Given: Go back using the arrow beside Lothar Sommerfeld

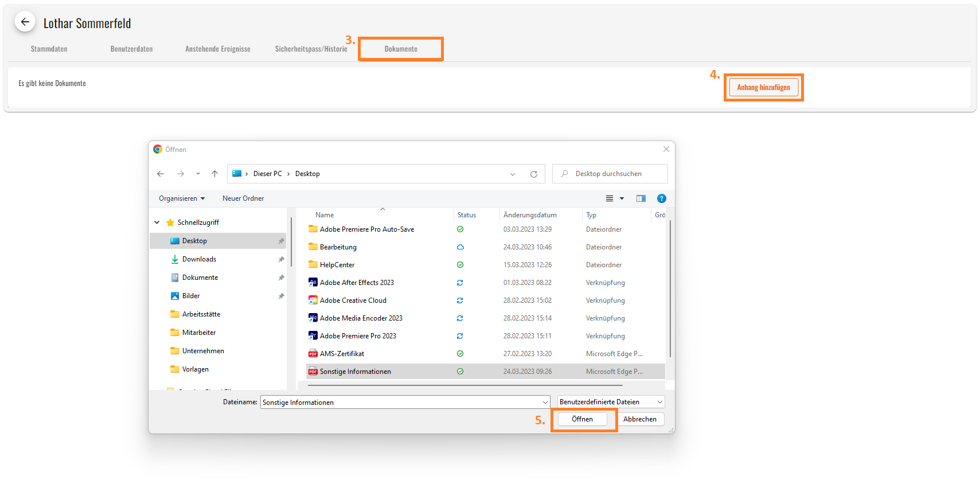Looking at the screenshot, I should point(25,22).
